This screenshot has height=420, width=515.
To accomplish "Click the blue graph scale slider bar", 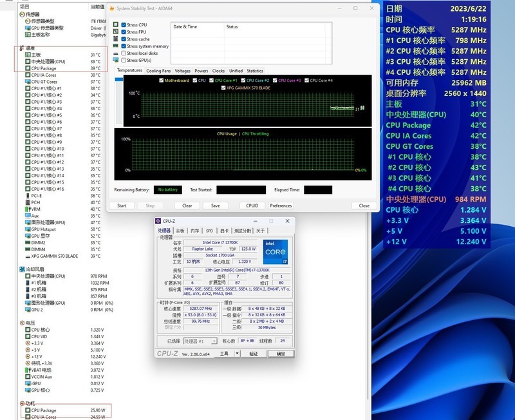I will [x=118, y=79].
